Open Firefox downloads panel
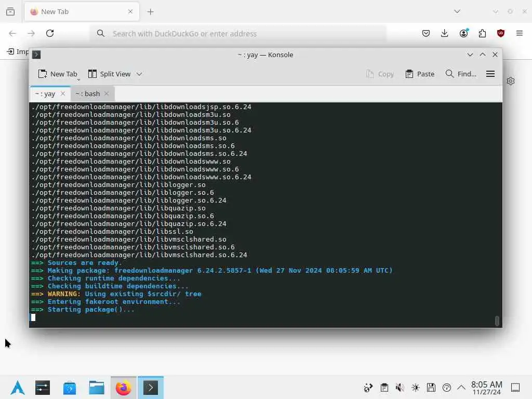Image resolution: width=532 pixels, height=399 pixels. coord(445,33)
